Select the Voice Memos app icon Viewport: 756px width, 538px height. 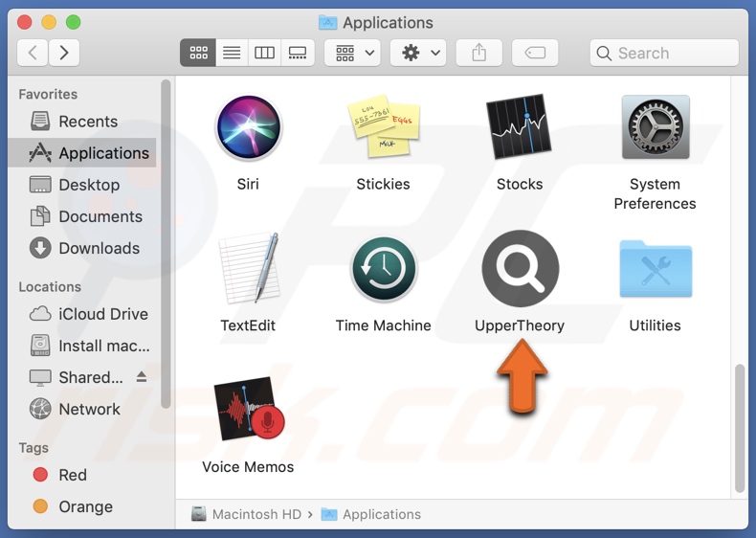tap(249, 408)
